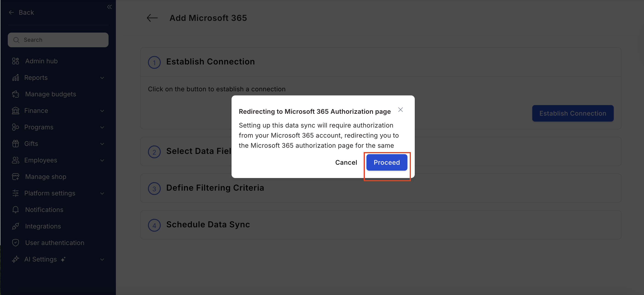Expand the Employees chevron

tap(102, 161)
